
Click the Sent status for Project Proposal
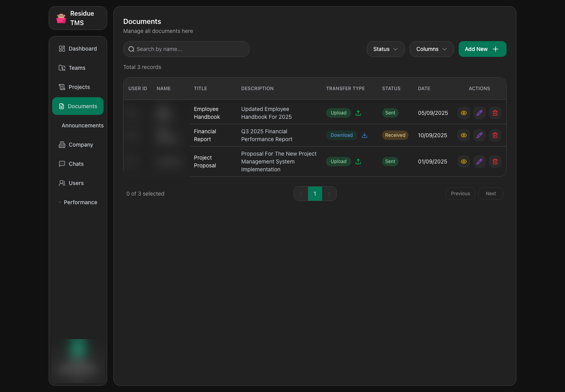coord(390,162)
